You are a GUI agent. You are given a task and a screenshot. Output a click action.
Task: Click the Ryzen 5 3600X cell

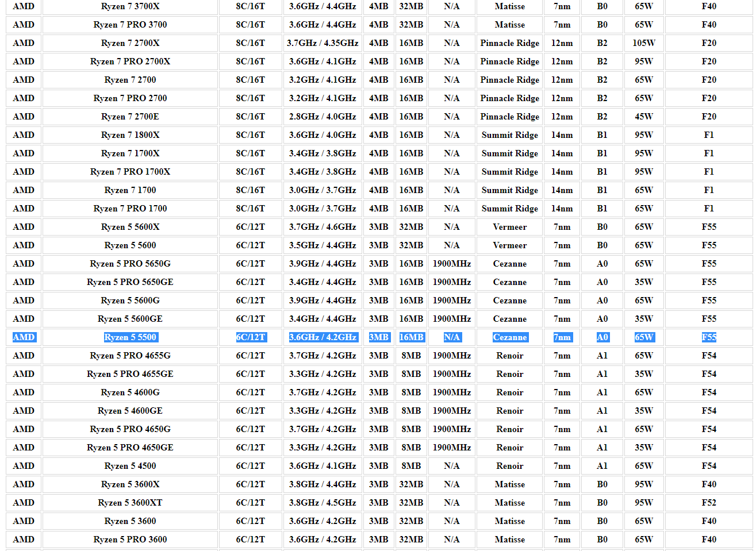coord(131,484)
